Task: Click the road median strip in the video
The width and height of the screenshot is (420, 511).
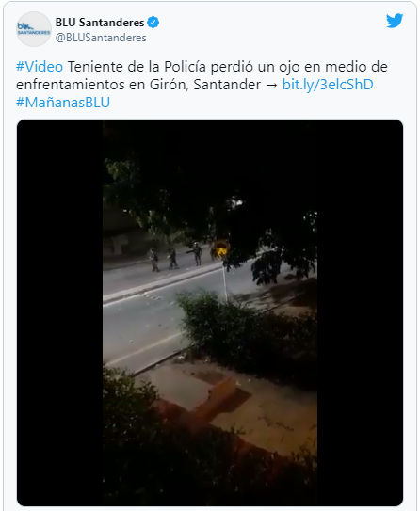Action: (160, 283)
